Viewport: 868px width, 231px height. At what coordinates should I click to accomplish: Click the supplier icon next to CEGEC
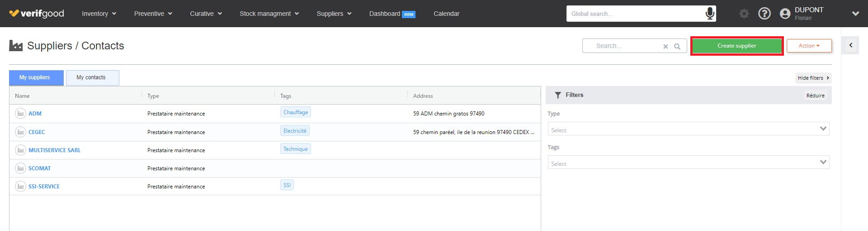pos(20,132)
